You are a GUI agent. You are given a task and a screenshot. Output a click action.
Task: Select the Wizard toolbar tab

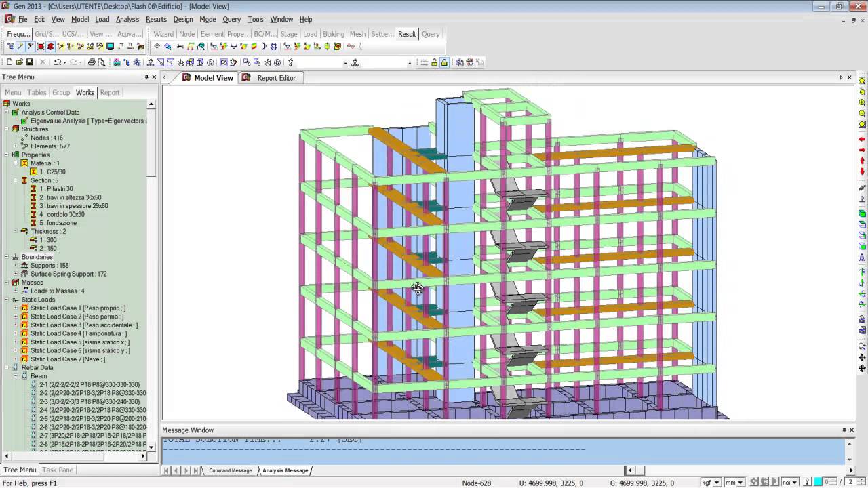click(163, 34)
